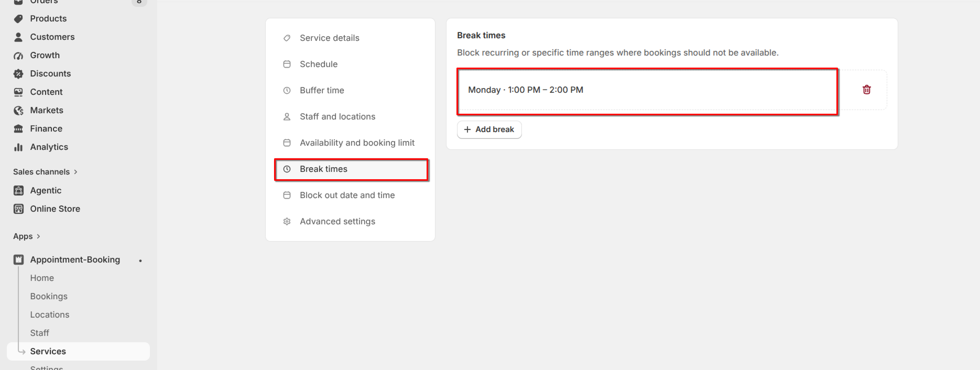Go to Bookings in Appointment-Booking
Viewport: 980px width, 370px height.
tap(49, 296)
